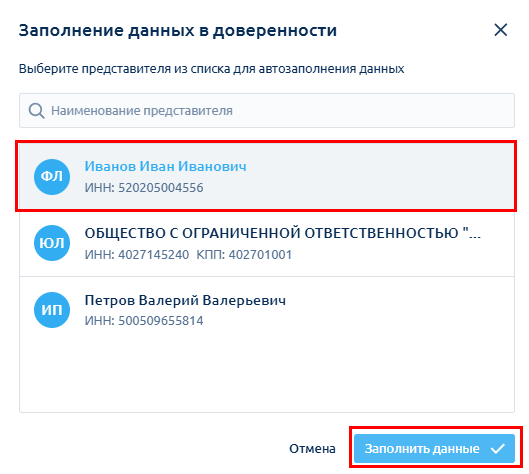The height and width of the screenshot is (474, 529).
Task: Click the checkmark icon on Заполнить данные
Action: [x=498, y=449]
